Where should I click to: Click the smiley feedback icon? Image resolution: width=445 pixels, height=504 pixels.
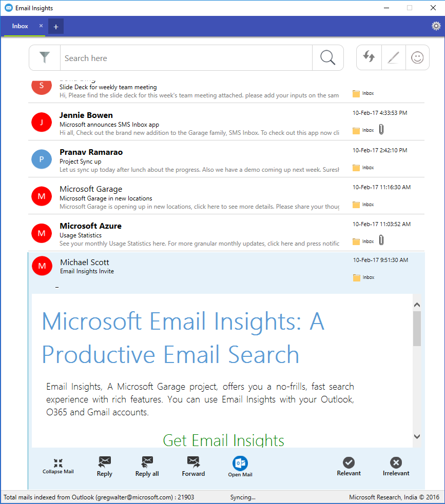[417, 57]
